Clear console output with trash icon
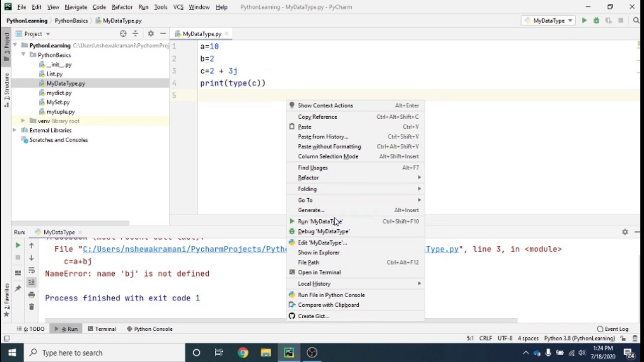Screen dimensions: 644x362 [x=31, y=307]
